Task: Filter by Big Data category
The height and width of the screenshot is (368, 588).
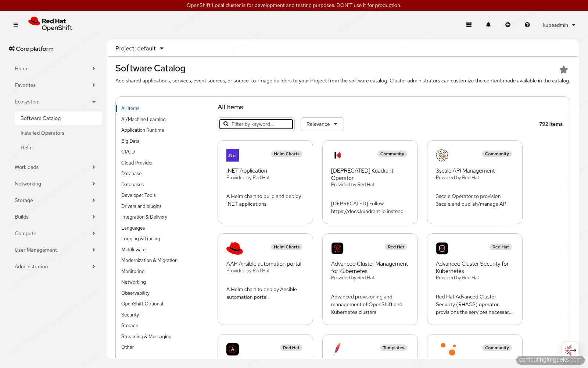Action: 130,141
